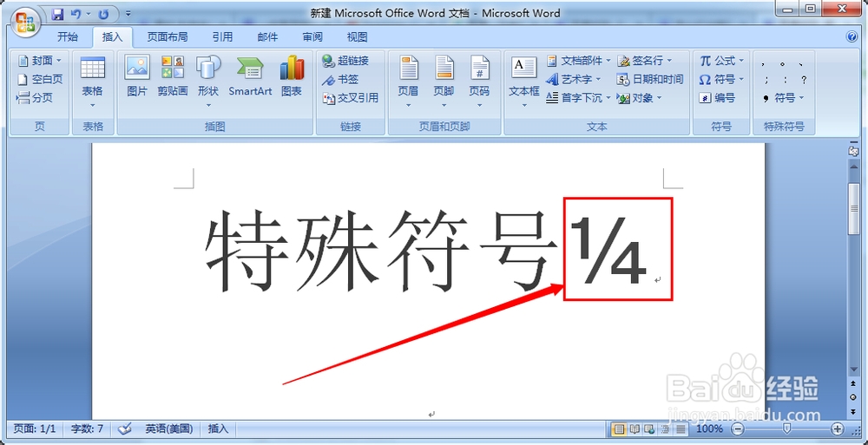Switch to Print Layout view
Image resolution: width=868 pixels, height=445 pixels.
coord(620,429)
